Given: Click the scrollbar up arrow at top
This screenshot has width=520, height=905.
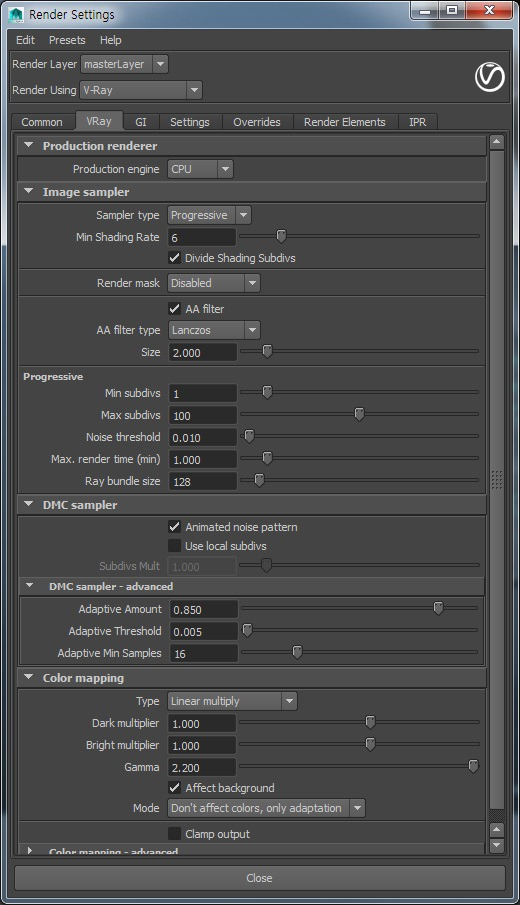Looking at the screenshot, I should [496, 142].
